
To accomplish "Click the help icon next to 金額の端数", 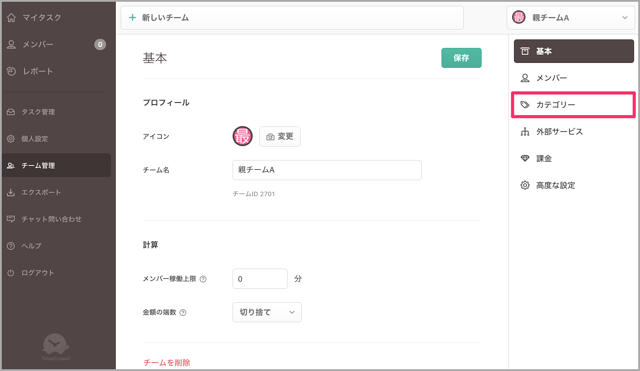I will 183,313.
